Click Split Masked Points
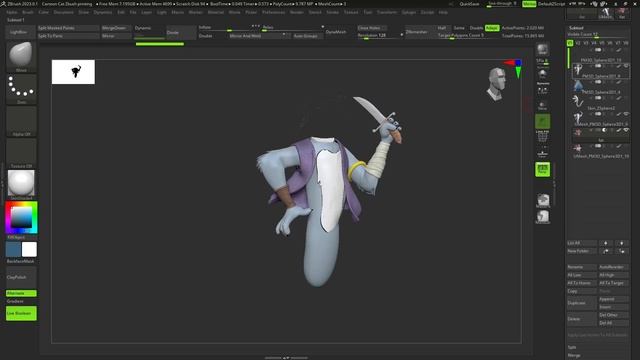Image resolution: width=640 pixels, height=360 pixels. (68, 28)
